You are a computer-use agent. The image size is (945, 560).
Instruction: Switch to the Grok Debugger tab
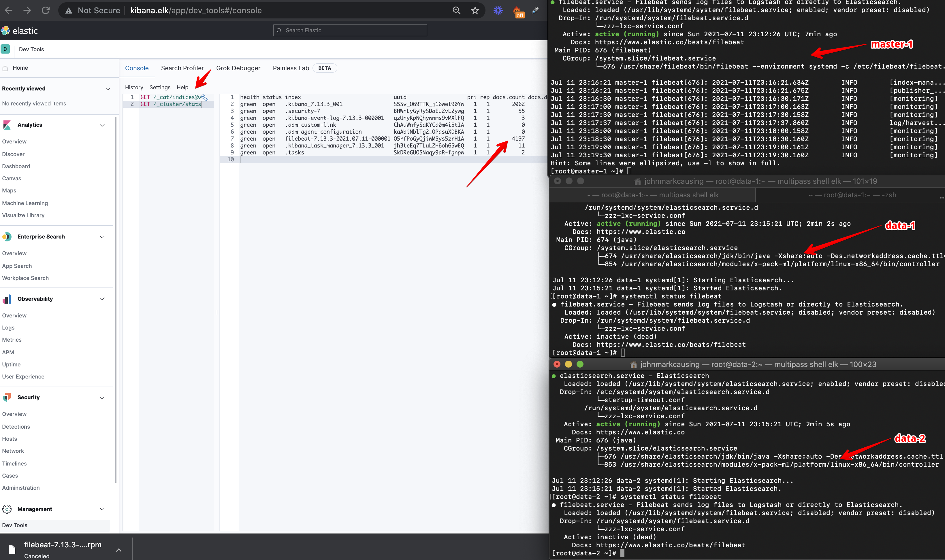(238, 68)
